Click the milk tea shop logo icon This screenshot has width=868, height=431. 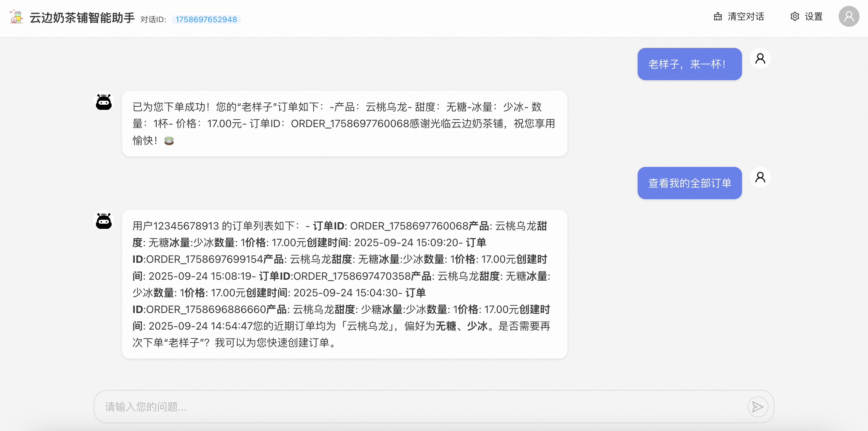[x=16, y=17]
